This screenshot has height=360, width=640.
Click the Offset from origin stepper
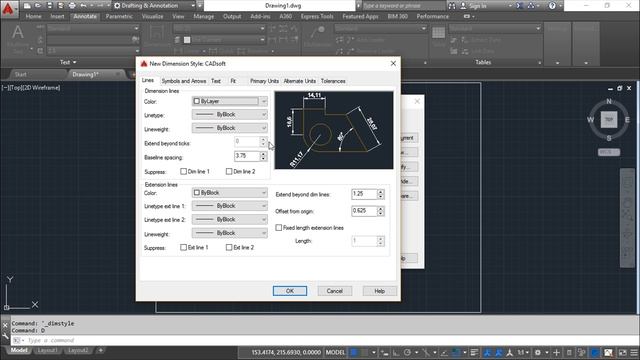[x=380, y=211]
